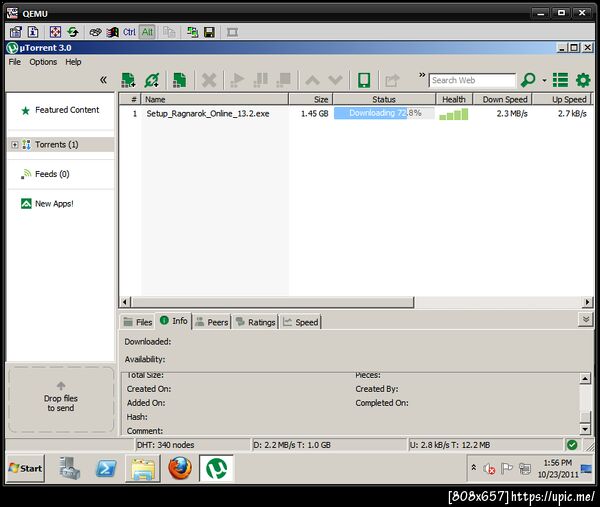Image resolution: width=600 pixels, height=507 pixels.
Task: Click the QEMU save floppy icon
Action: click(209, 32)
